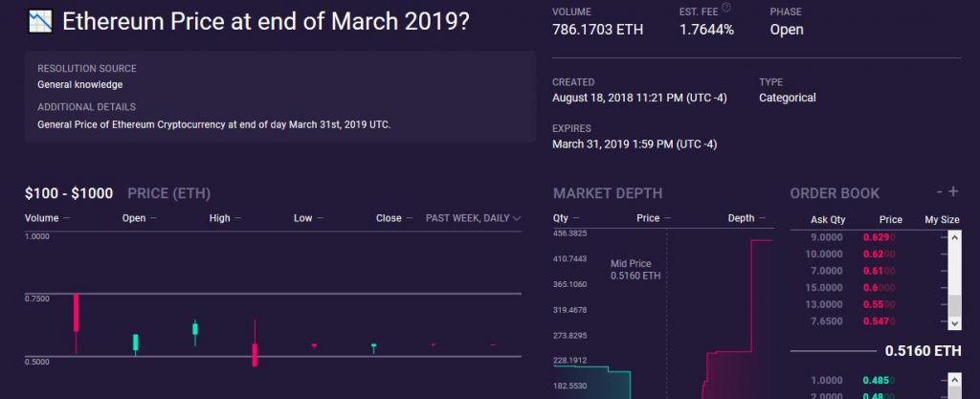Click the Depth column label

point(742,218)
